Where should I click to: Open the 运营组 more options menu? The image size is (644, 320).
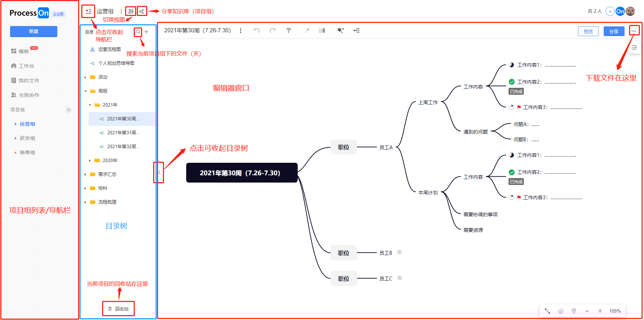pyautogui.click(x=121, y=11)
